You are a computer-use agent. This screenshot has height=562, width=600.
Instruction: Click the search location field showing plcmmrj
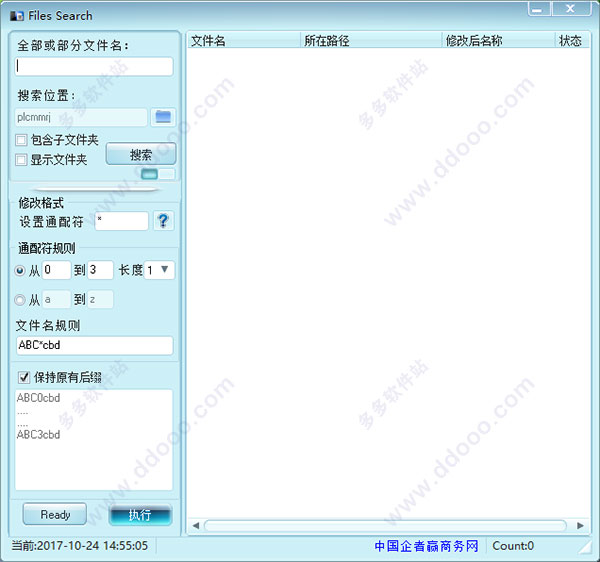point(81,117)
